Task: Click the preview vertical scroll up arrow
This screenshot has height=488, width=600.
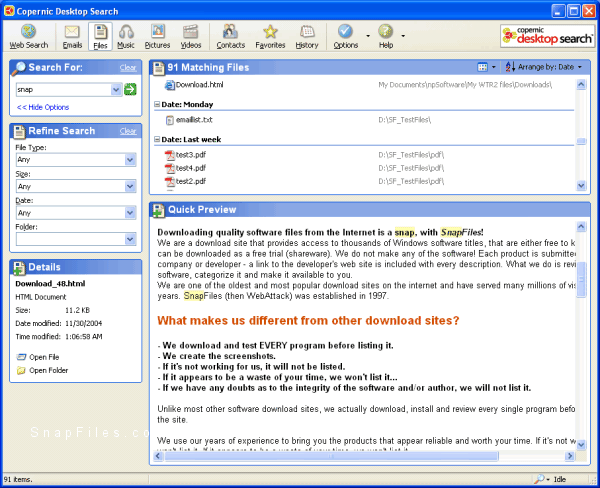Action: pyautogui.click(x=581, y=227)
